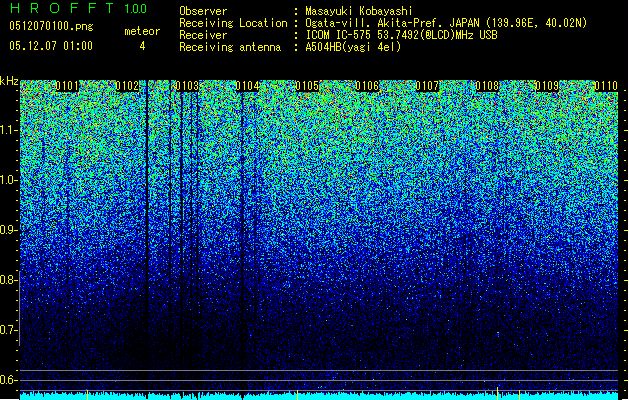Select the filename 0512070100.png

(51, 27)
